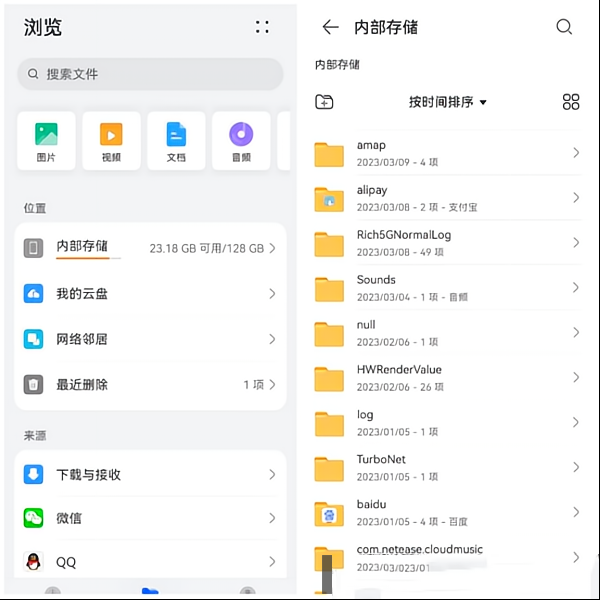The height and width of the screenshot is (600, 600).
Task: Open the Audio (音频) category
Action: (x=241, y=141)
